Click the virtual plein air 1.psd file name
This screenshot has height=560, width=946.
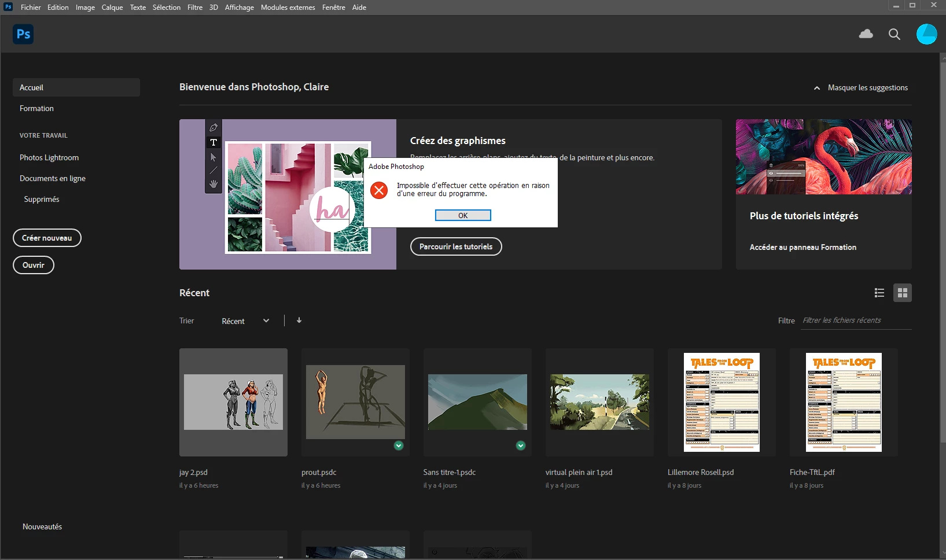tap(579, 472)
